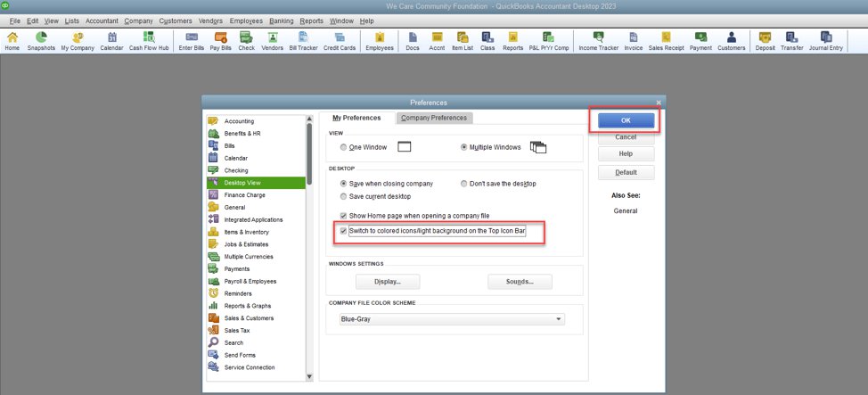Select the One Window radio button
Screen dimensions: 868x395
click(344, 147)
